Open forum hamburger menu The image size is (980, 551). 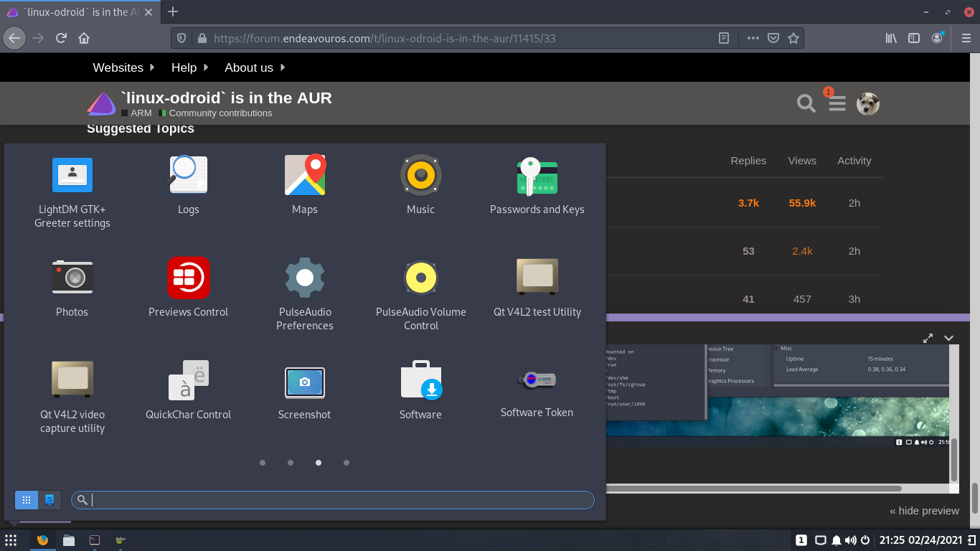(837, 104)
